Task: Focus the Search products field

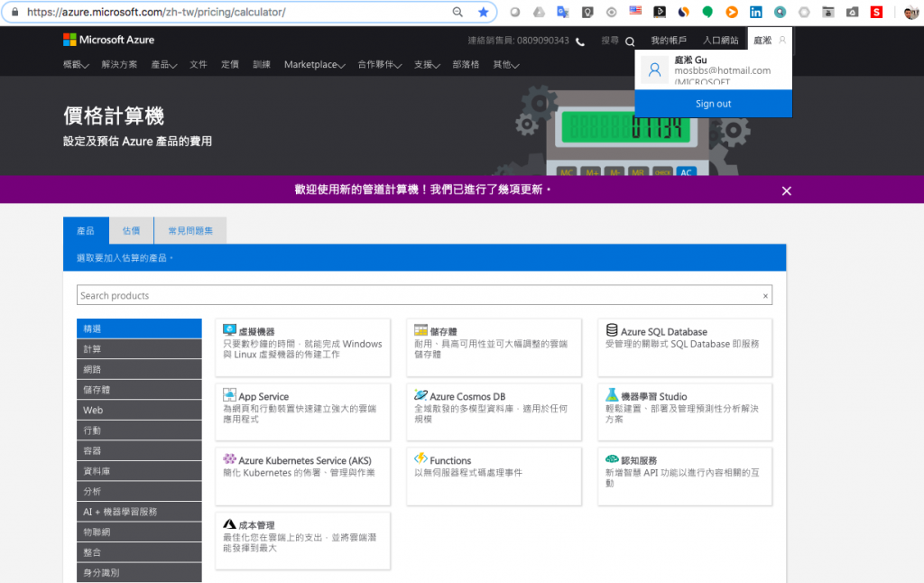Action: click(424, 295)
